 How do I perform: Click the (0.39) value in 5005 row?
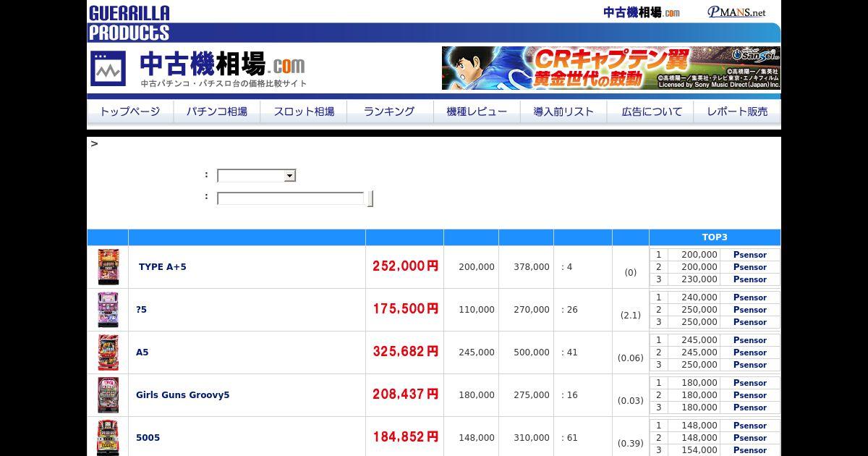pyautogui.click(x=631, y=444)
